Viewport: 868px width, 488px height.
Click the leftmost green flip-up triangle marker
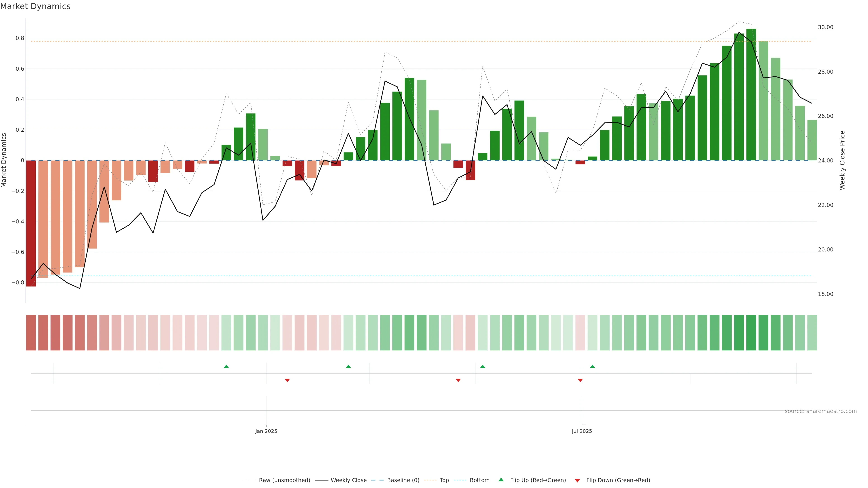point(226,366)
